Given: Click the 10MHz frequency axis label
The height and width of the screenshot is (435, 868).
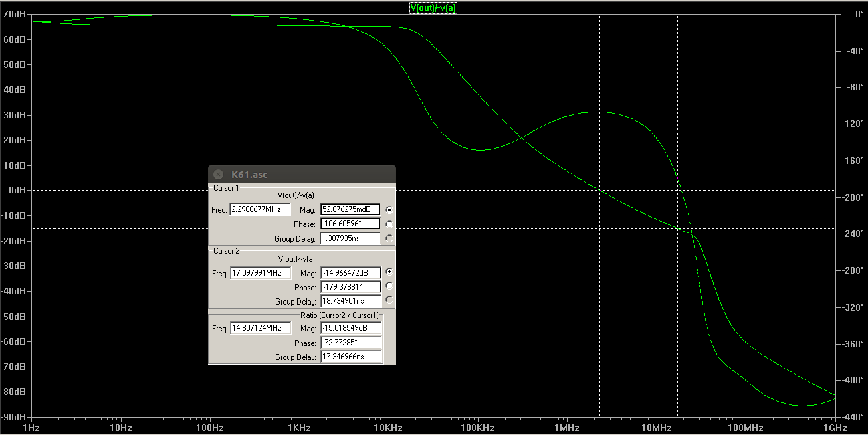Looking at the screenshot, I should point(656,427).
